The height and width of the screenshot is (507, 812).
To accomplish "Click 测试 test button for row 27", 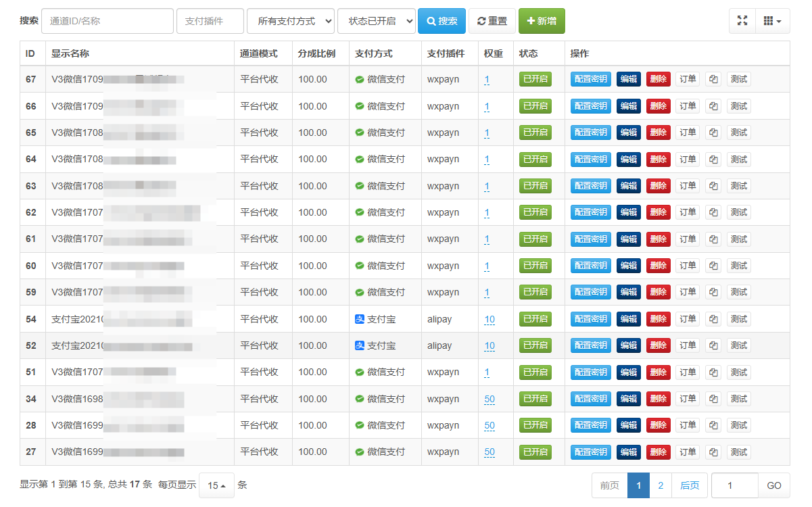I will [x=739, y=452].
